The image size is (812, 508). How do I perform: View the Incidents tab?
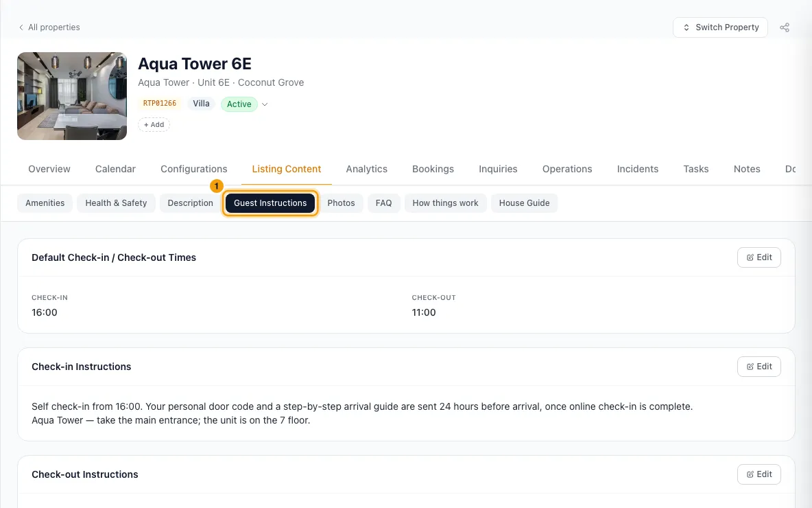click(x=638, y=169)
